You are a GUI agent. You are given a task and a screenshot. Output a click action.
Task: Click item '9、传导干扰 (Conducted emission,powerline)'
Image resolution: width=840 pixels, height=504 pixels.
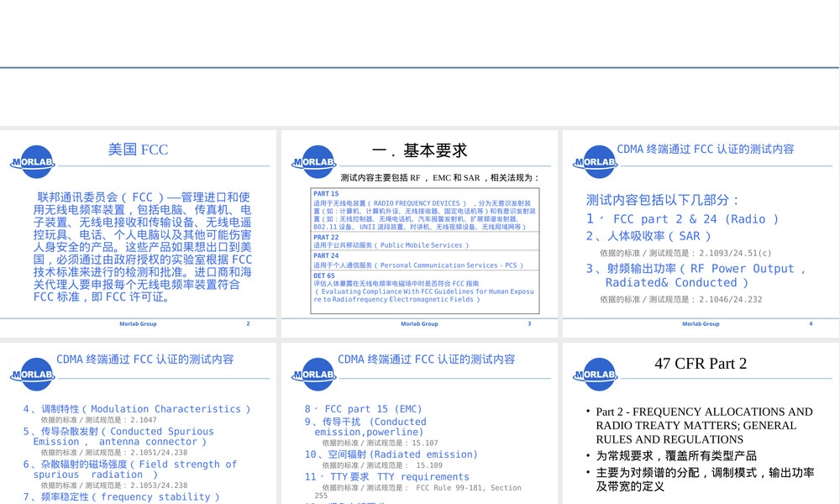[365, 427]
